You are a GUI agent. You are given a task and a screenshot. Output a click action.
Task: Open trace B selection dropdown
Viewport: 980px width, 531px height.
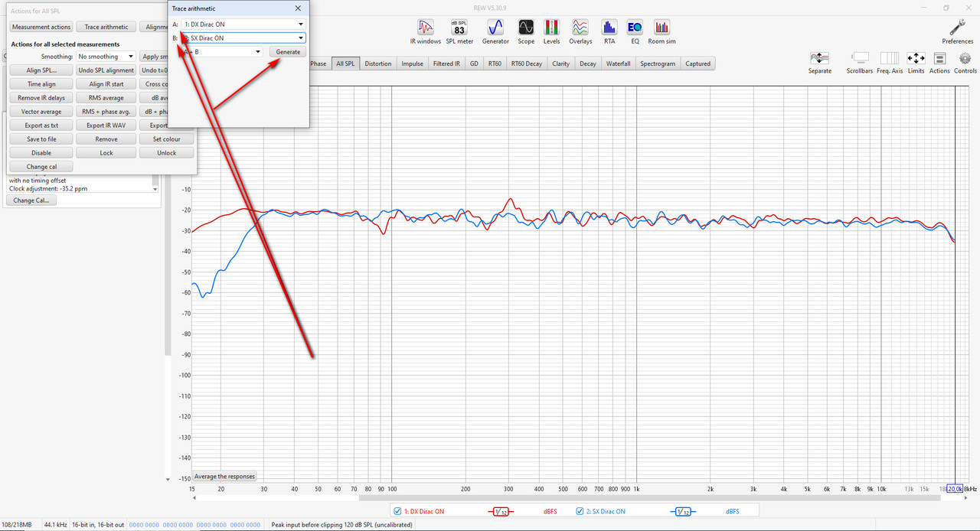coord(243,37)
